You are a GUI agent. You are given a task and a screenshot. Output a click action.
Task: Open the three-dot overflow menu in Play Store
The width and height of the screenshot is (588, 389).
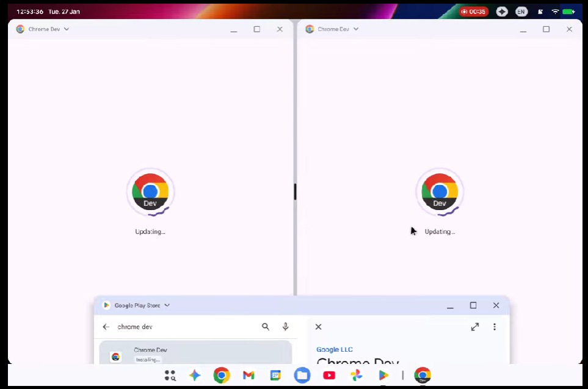click(495, 327)
